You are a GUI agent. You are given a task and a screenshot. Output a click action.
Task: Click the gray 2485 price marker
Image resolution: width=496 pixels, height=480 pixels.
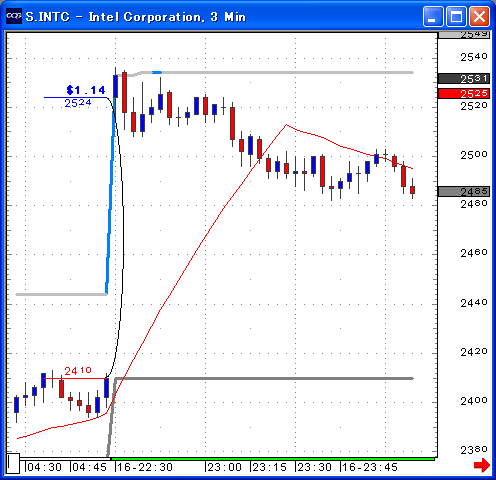coord(464,191)
